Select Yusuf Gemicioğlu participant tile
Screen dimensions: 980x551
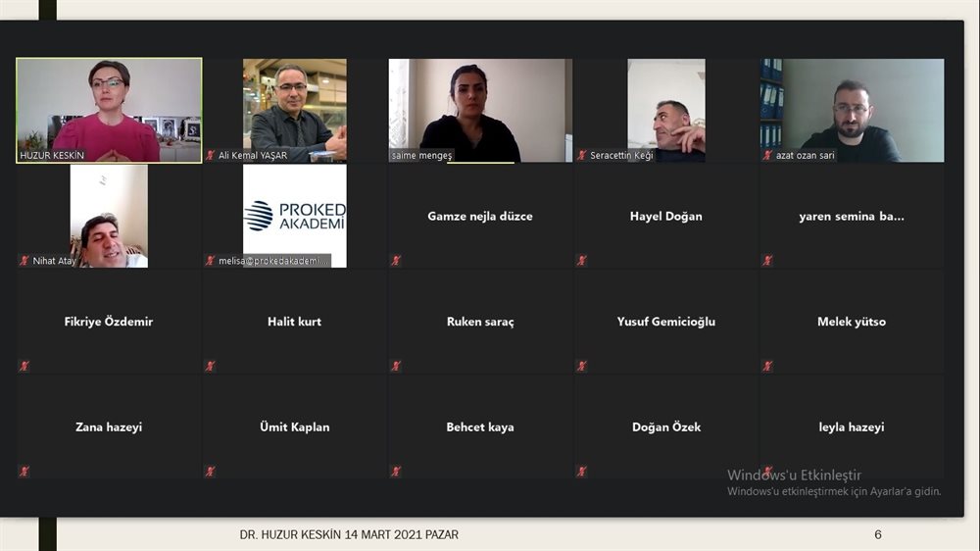click(665, 322)
